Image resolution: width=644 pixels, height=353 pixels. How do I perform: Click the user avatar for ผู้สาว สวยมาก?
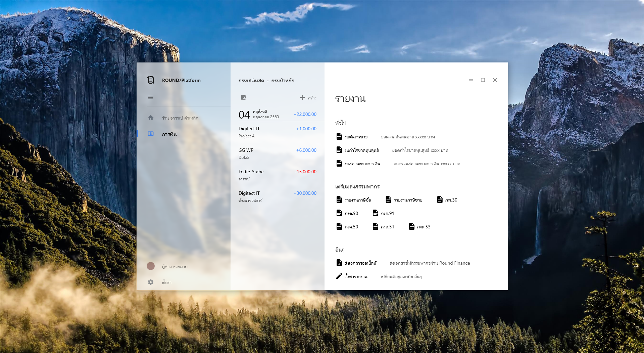point(151,266)
